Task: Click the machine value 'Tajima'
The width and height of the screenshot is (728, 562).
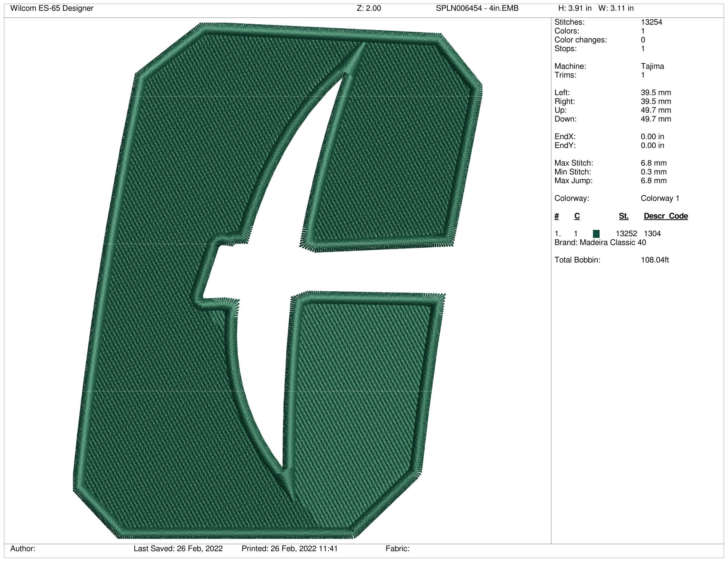Action: tap(652, 66)
